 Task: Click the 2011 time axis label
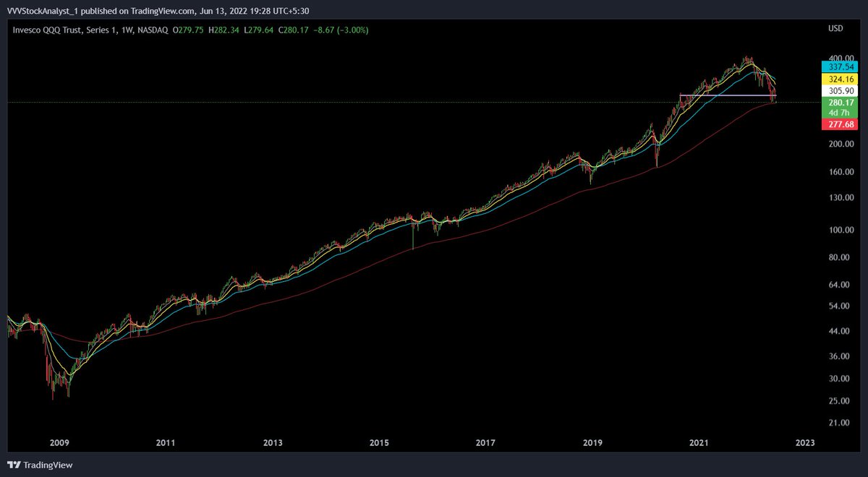tap(166, 442)
